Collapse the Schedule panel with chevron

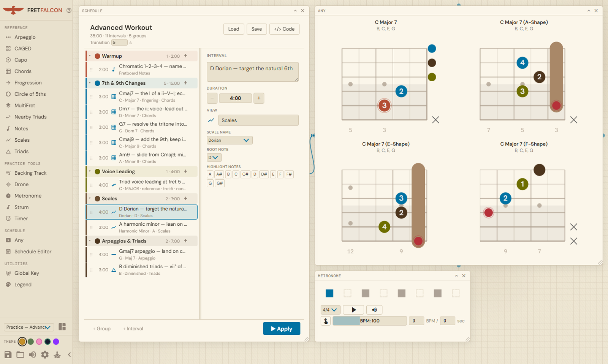(295, 11)
